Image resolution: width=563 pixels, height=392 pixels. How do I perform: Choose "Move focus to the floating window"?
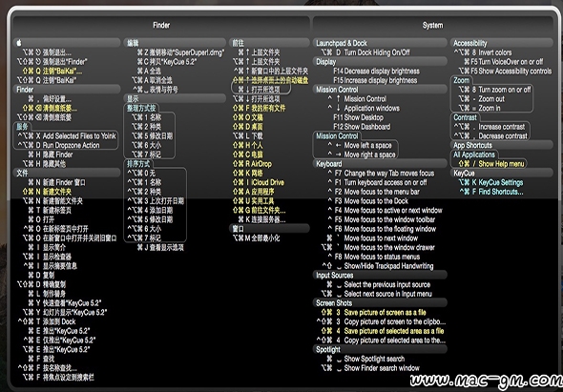tap(382, 229)
